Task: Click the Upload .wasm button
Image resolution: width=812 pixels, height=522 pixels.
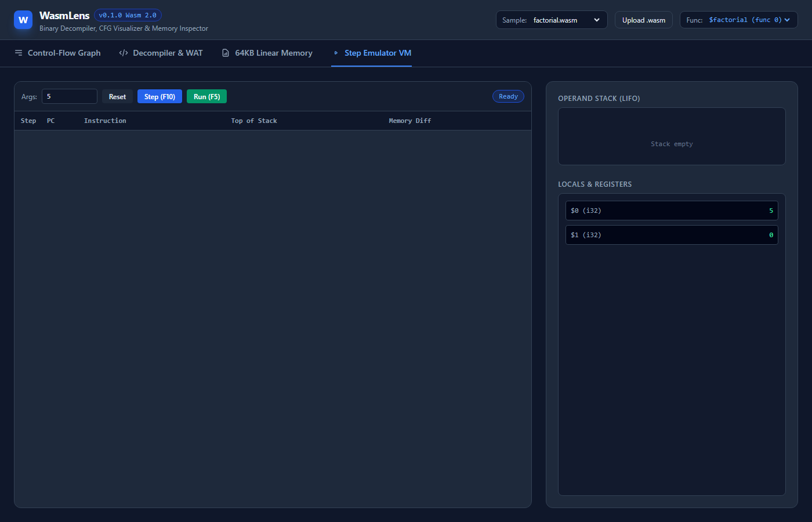Action: (x=644, y=20)
